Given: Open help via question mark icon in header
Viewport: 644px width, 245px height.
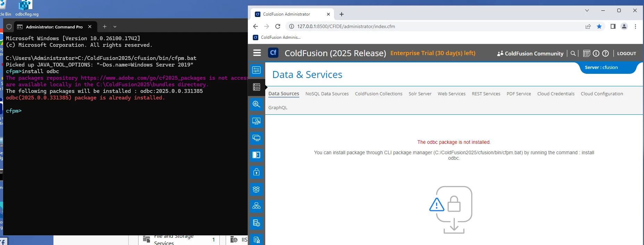Looking at the screenshot, I should [x=605, y=53].
